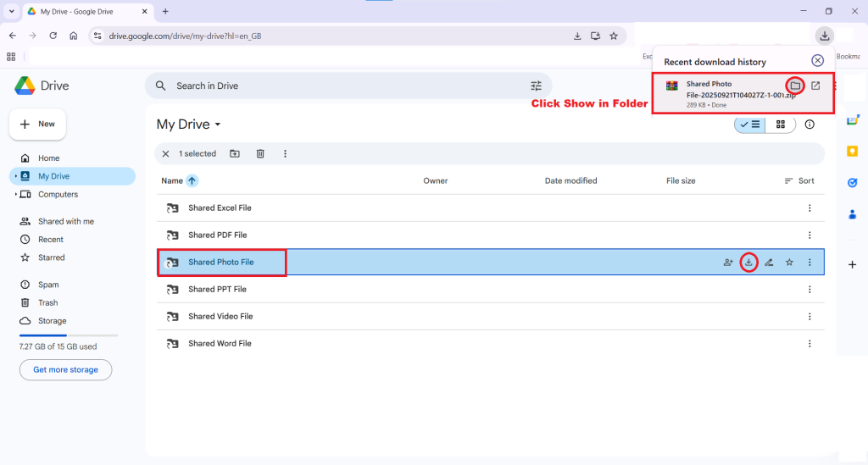Star the Shared Photo File
868x465 pixels.
pos(789,263)
